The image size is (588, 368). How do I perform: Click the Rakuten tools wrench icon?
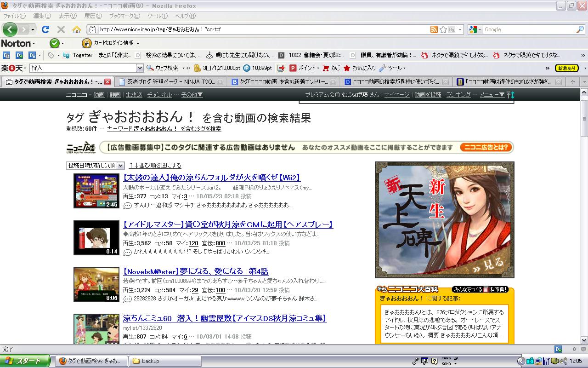pos(382,68)
